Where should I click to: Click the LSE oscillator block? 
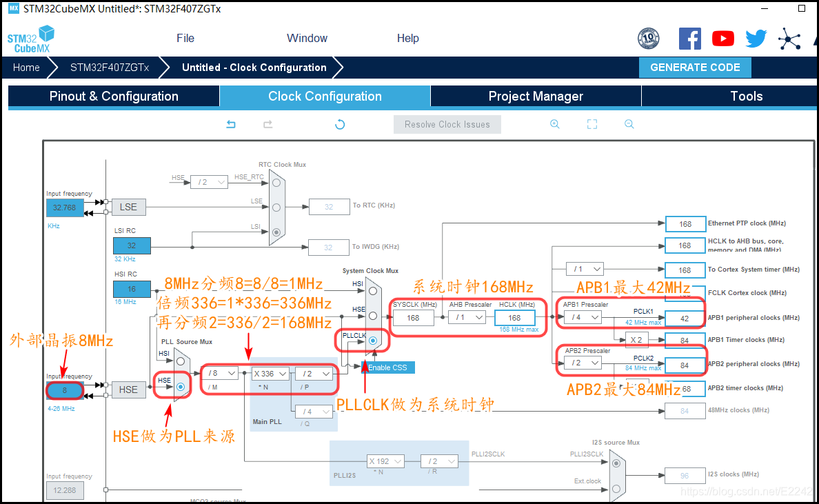point(128,207)
